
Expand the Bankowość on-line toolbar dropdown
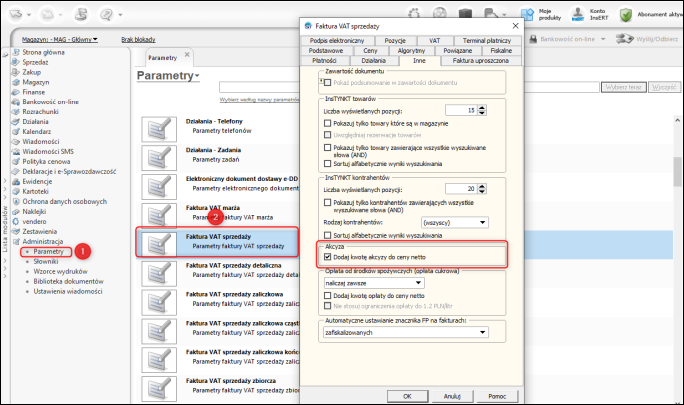coord(603,39)
